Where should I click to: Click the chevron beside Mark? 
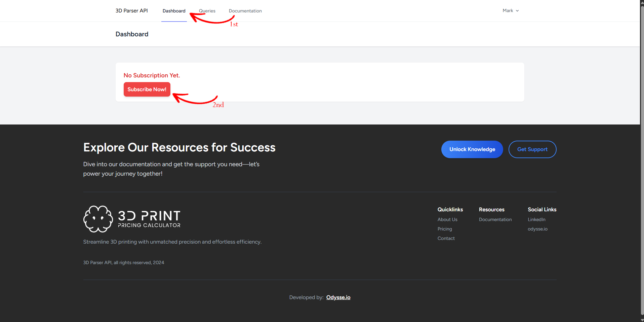click(517, 11)
